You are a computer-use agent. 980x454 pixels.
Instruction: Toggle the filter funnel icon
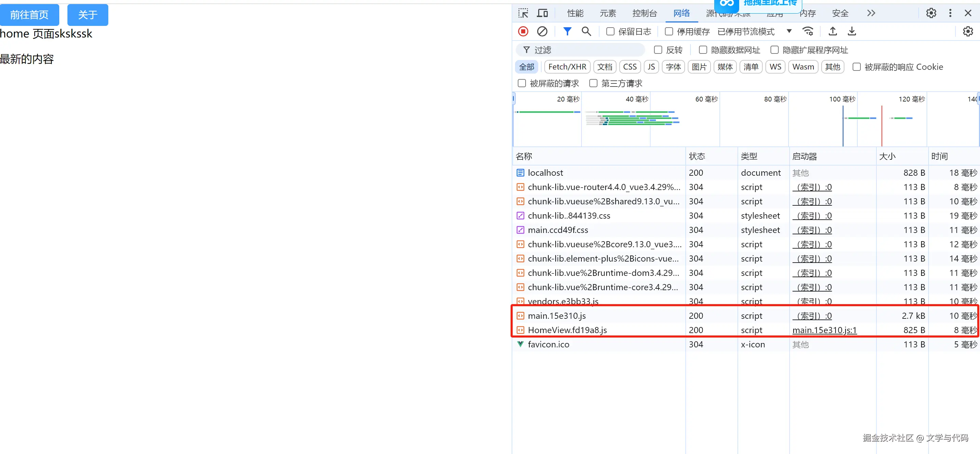click(567, 31)
